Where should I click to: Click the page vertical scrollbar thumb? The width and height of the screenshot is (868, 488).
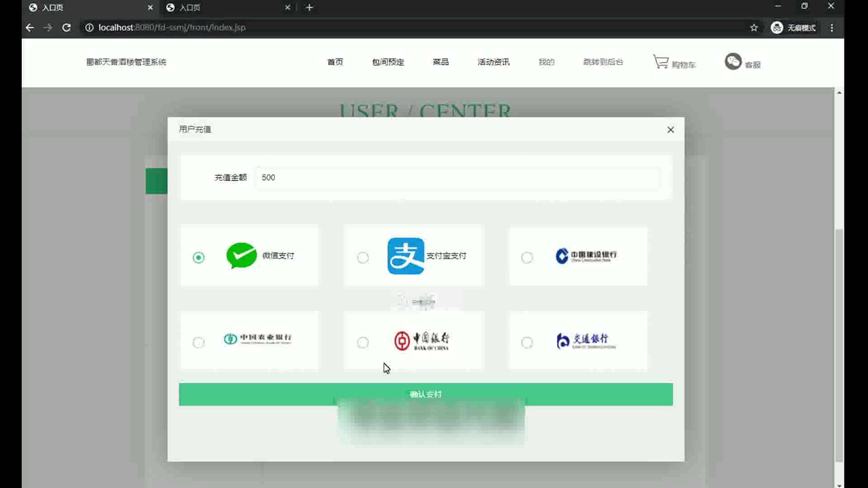click(839, 346)
